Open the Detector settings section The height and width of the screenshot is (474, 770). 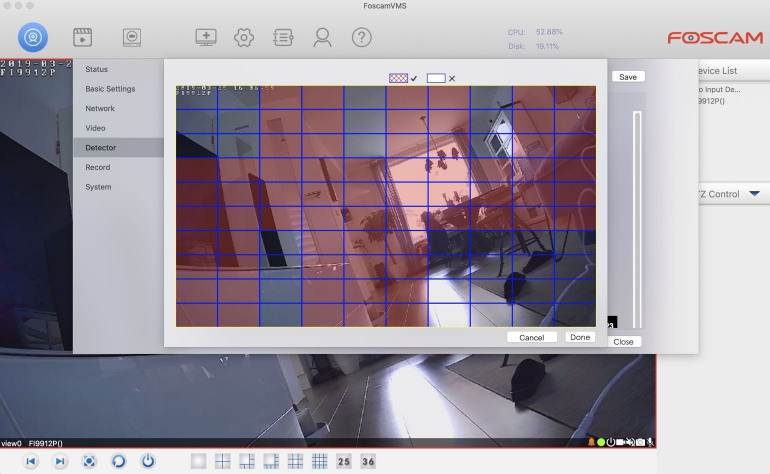coord(101,148)
